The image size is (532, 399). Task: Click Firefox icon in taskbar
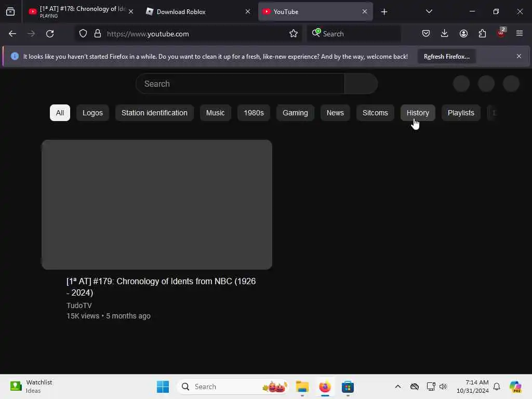pos(325,387)
